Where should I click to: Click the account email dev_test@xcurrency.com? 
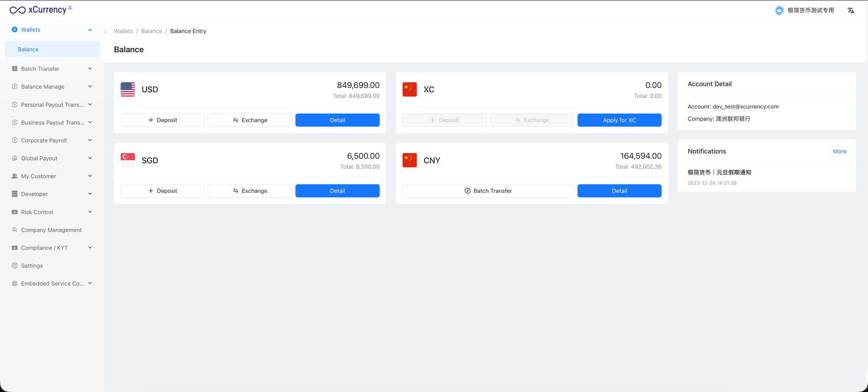(x=746, y=106)
